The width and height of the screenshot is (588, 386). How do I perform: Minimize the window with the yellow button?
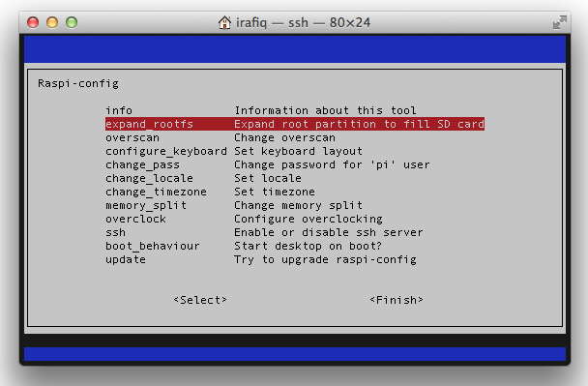(52, 22)
